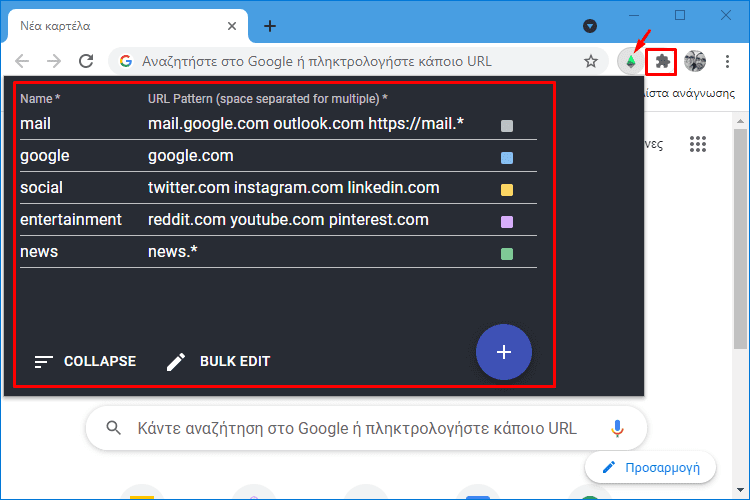Maximize the Chrome window
Image resolution: width=750 pixels, height=500 pixels.
pos(680,15)
